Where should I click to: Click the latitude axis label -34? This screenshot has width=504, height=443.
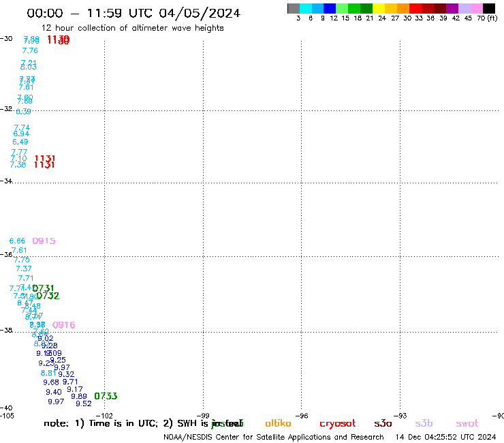(6, 181)
